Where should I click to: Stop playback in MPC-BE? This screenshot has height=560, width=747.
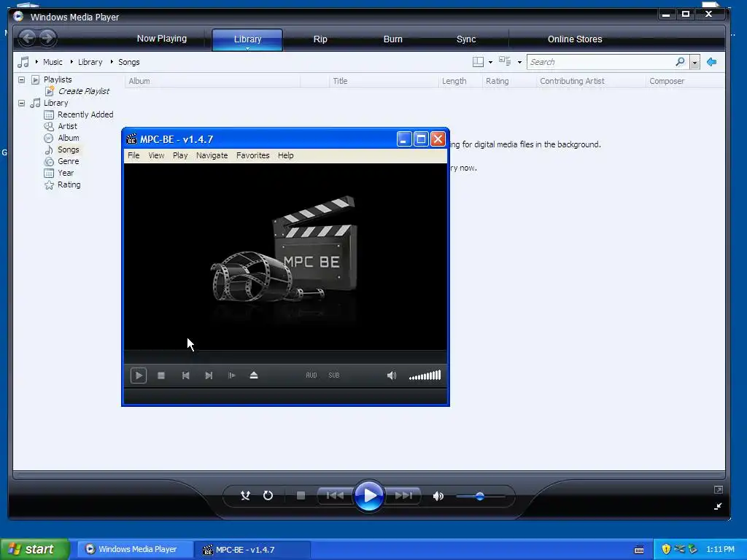(x=161, y=376)
